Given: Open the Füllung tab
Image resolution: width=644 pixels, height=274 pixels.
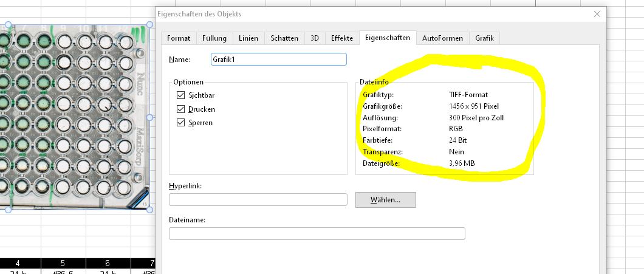Looking at the screenshot, I should tap(214, 38).
